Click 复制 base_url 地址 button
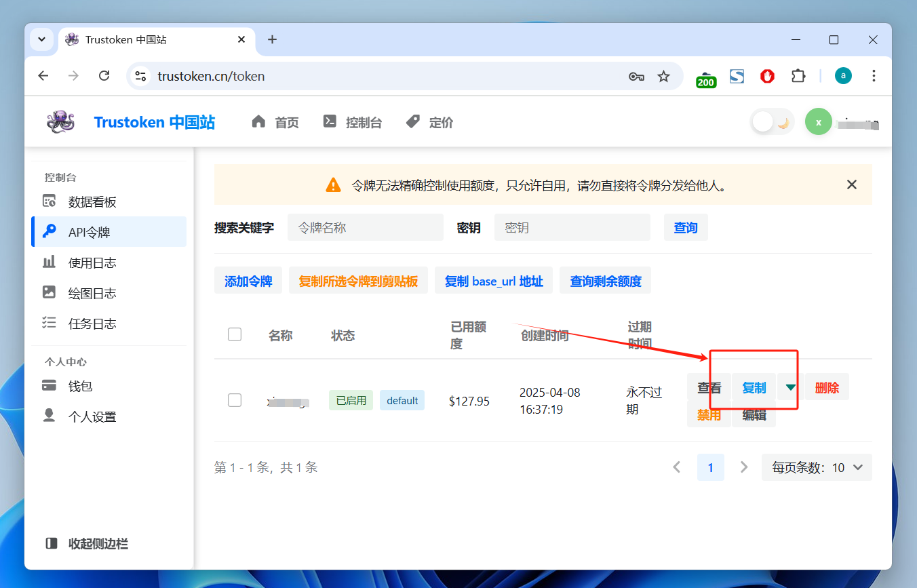 point(494,280)
